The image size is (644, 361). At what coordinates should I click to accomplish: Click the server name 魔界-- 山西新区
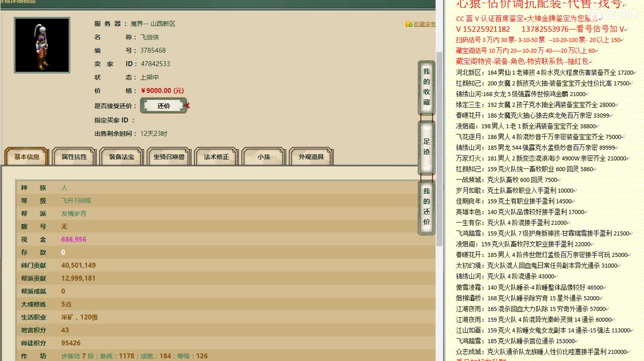[153, 24]
